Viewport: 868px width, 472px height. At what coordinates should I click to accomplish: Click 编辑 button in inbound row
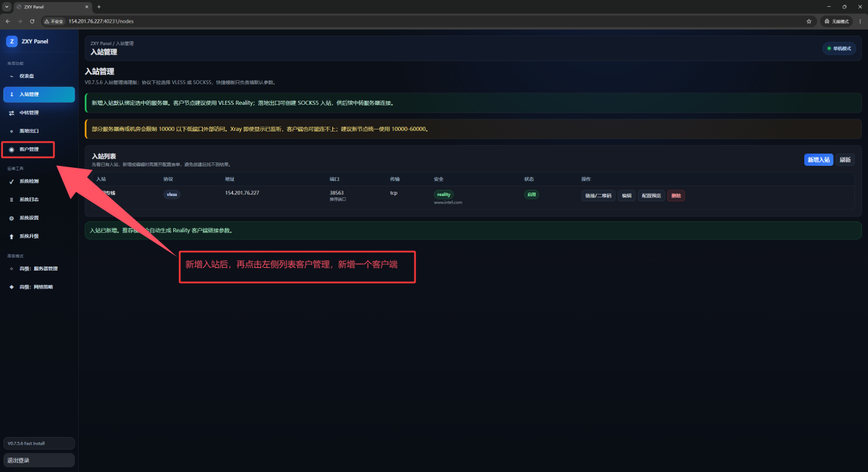(626, 195)
